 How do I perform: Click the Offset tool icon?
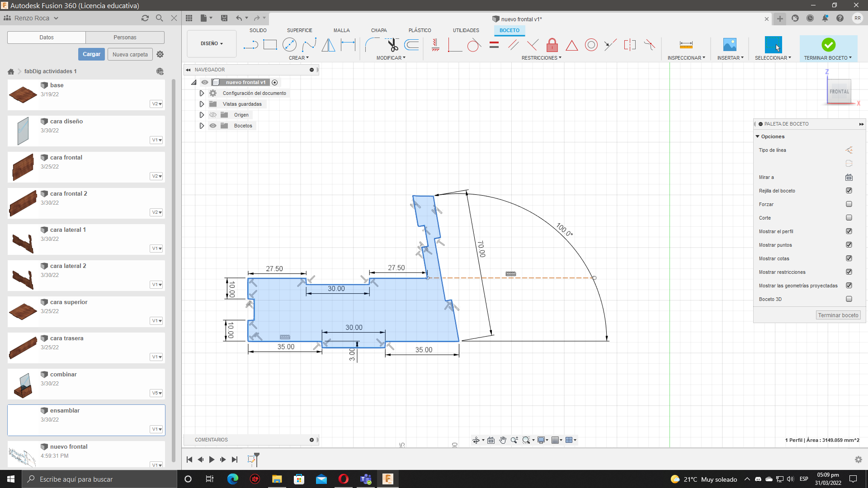tap(411, 45)
